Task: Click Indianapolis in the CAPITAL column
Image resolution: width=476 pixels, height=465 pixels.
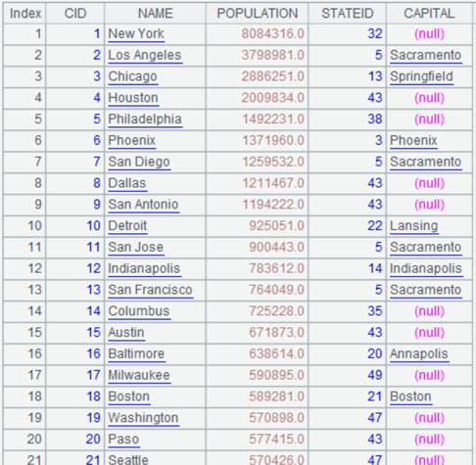Action: [426, 268]
